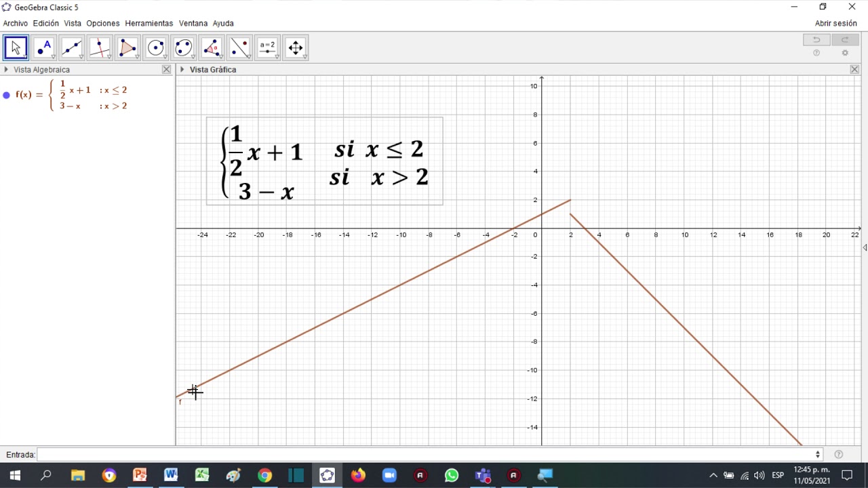This screenshot has height=488, width=868.
Task: Click the GeoGebra taskbar icon
Action: pyautogui.click(x=327, y=475)
